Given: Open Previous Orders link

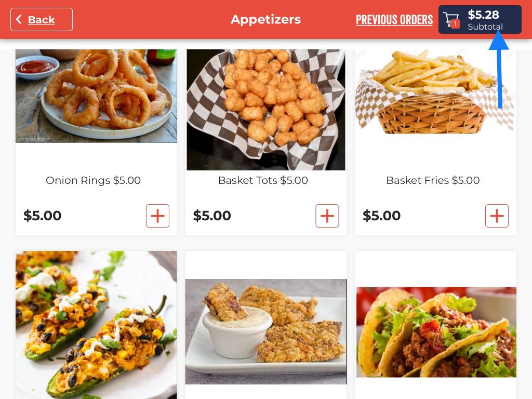Looking at the screenshot, I should [394, 20].
